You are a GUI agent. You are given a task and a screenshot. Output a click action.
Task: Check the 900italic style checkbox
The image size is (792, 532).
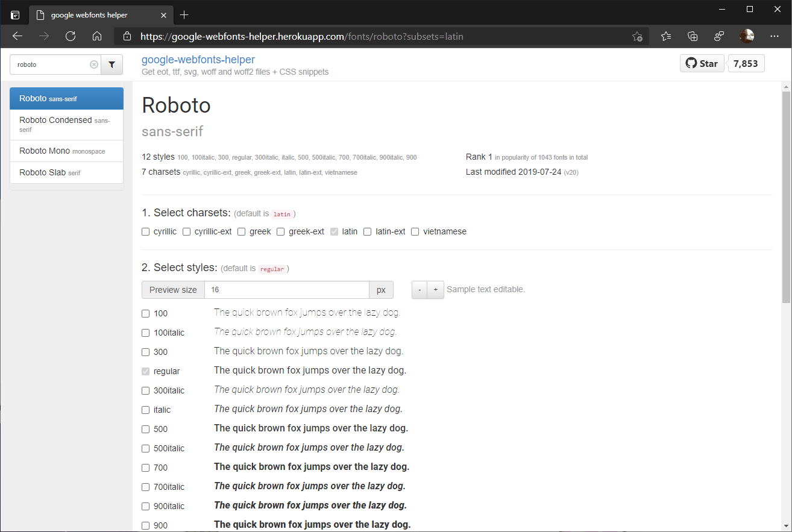(x=145, y=506)
